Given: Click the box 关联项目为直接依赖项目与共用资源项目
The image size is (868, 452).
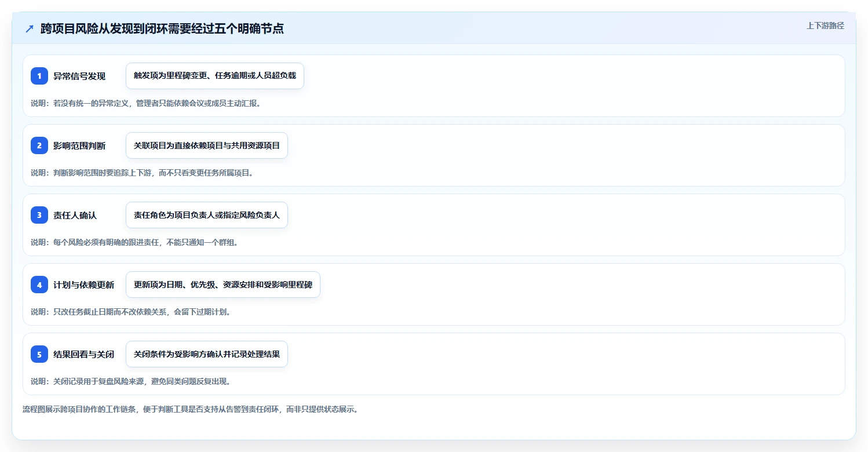Looking at the screenshot, I should click(207, 145).
